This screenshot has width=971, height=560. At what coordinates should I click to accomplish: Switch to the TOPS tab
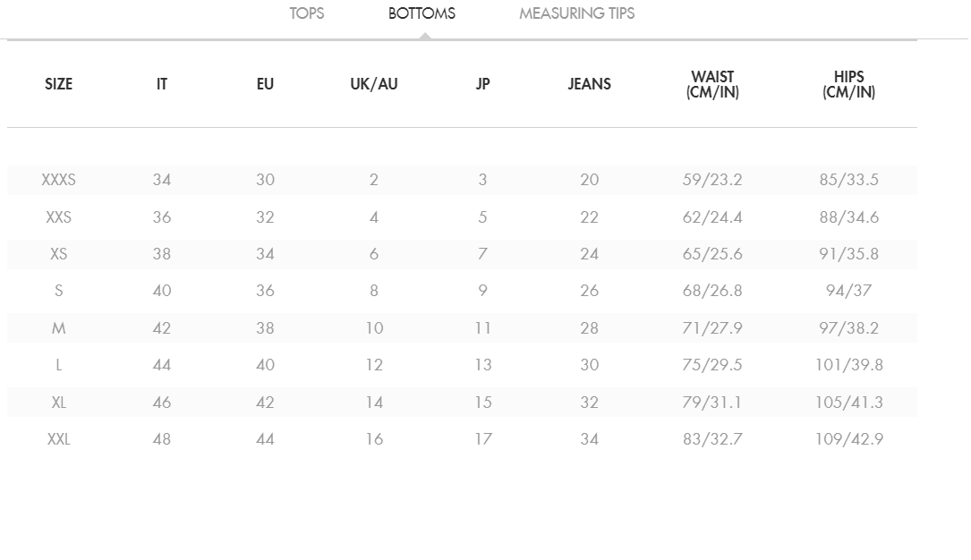[x=306, y=13]
